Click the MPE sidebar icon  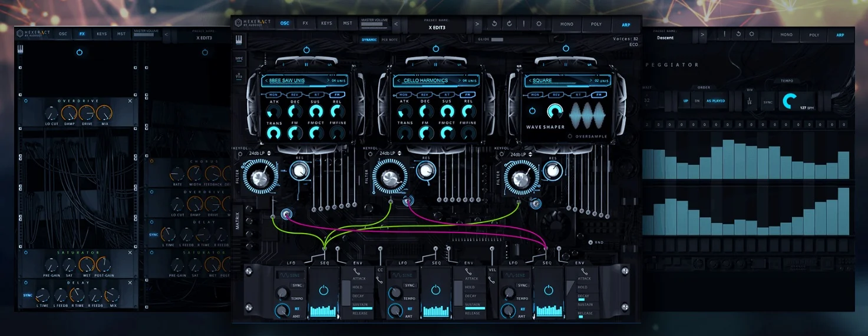point(239,58)
